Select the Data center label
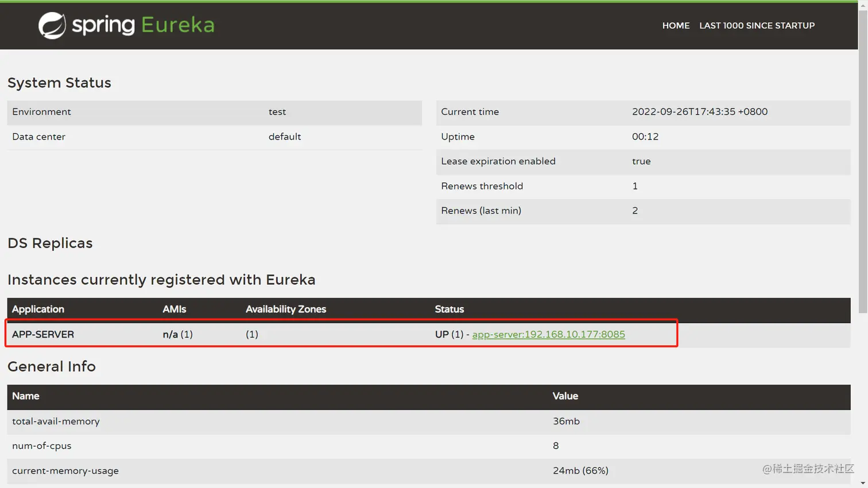The image size is (868, 488). (38, 137)
